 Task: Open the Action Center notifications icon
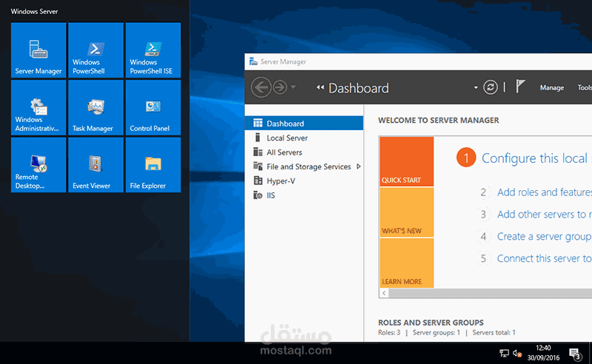(575, 354)
